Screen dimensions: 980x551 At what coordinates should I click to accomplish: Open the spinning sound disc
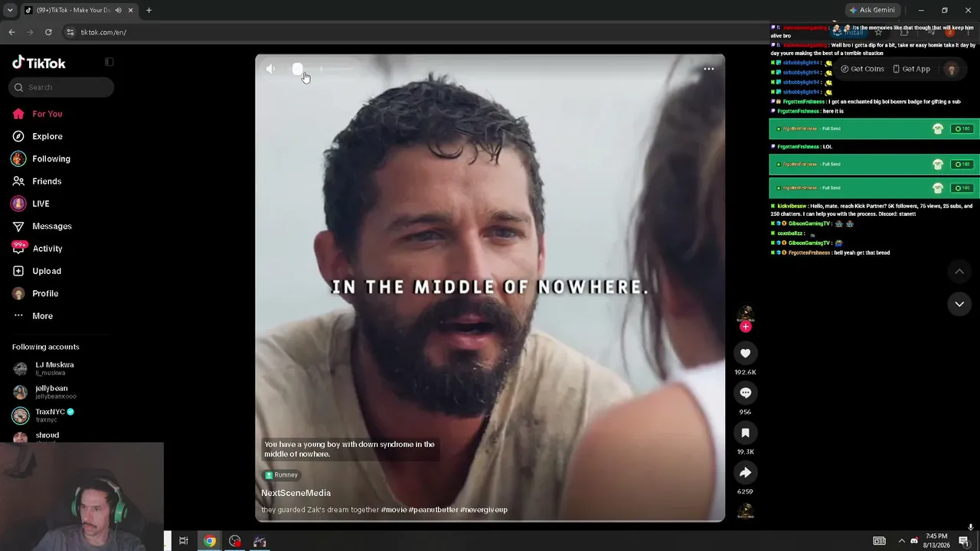[x=746, y=511]
